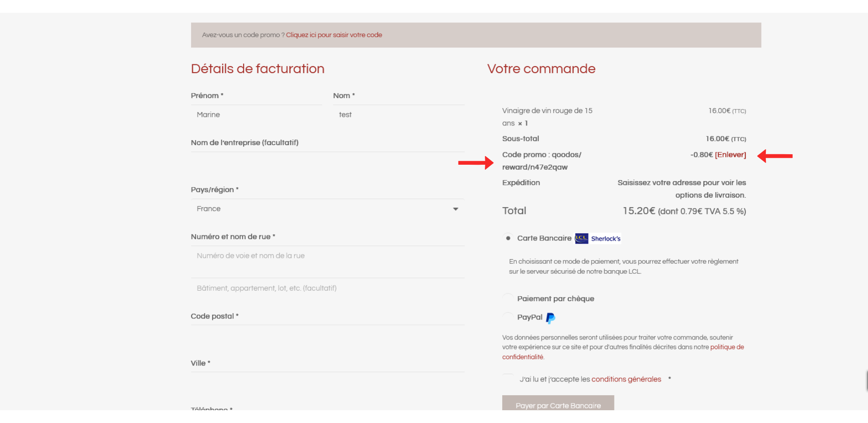Click the PayPal logo icon
This screenshot has width=868, height=423.
551,318
